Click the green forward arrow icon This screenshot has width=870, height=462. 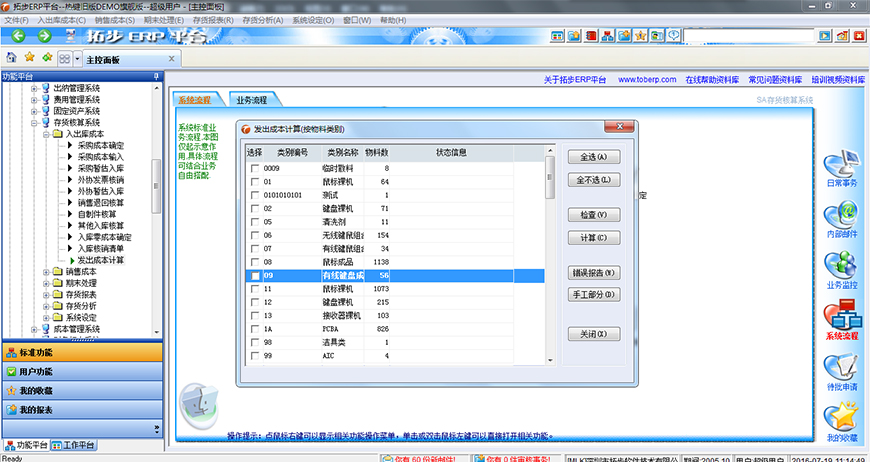click(x=44, y=37)
